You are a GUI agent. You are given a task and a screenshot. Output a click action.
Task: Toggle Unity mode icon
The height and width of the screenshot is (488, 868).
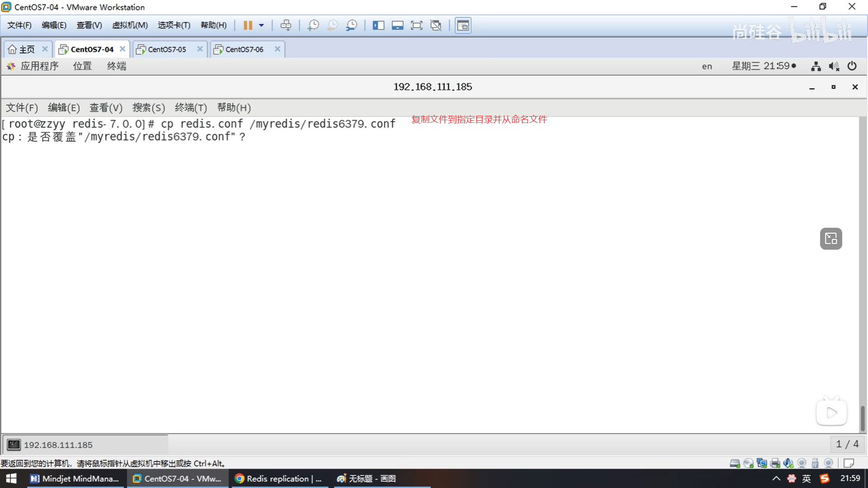point(436,25)
